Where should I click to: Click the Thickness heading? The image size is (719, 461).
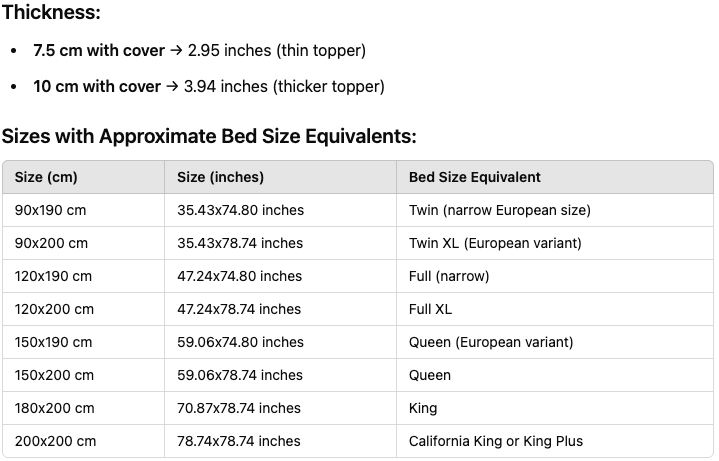[x=50, y=14]
